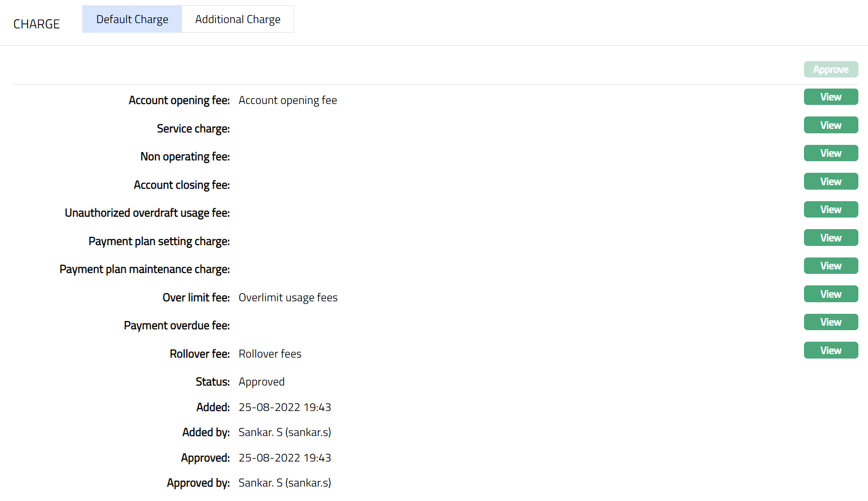View the Over limit fee details

click(x=830, y=294)
